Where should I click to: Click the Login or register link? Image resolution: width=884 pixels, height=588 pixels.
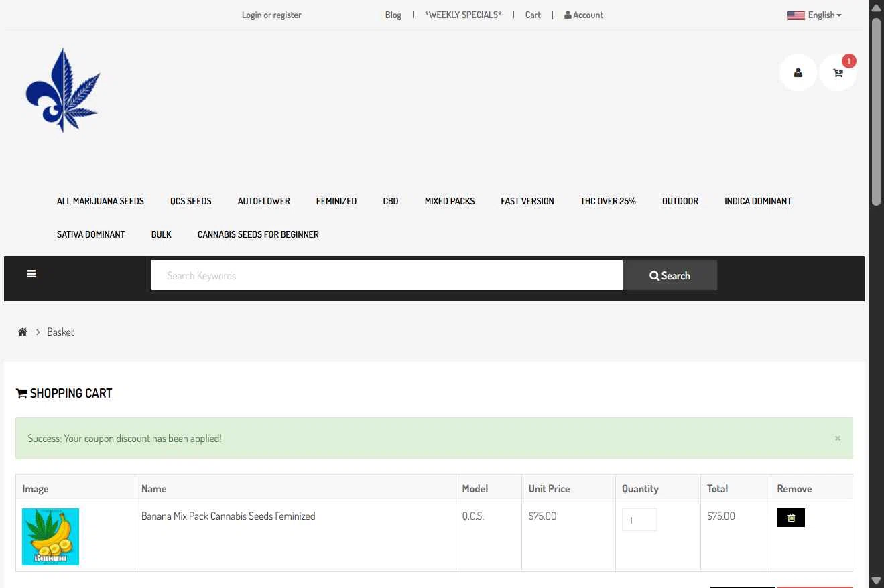[271, 15]
